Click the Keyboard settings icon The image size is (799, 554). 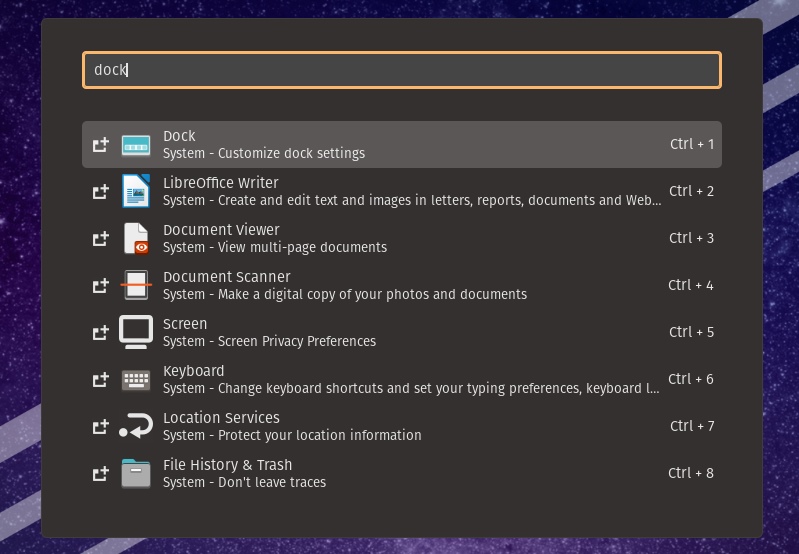136,379
